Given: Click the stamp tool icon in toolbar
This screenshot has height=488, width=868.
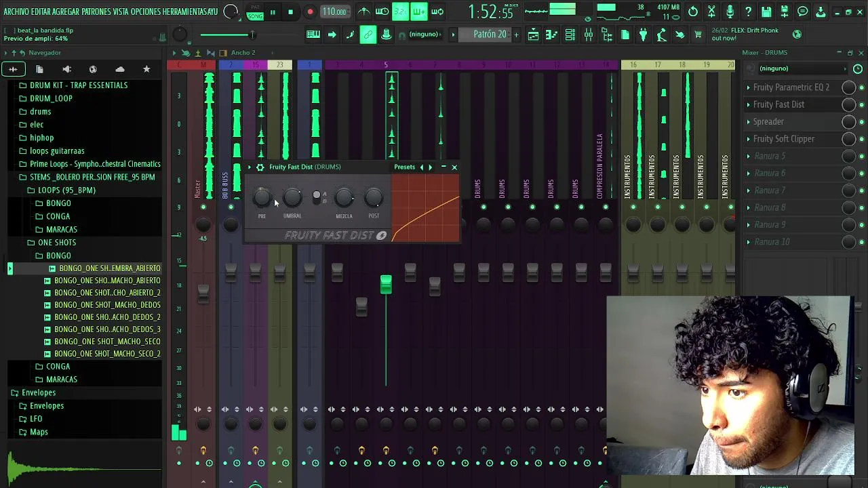Looking at the screenshot, I should [x=386, y=35].
